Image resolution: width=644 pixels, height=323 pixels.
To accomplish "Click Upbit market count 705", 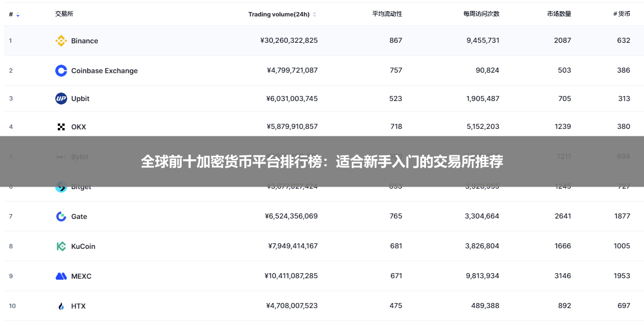I will coord(565,99).
